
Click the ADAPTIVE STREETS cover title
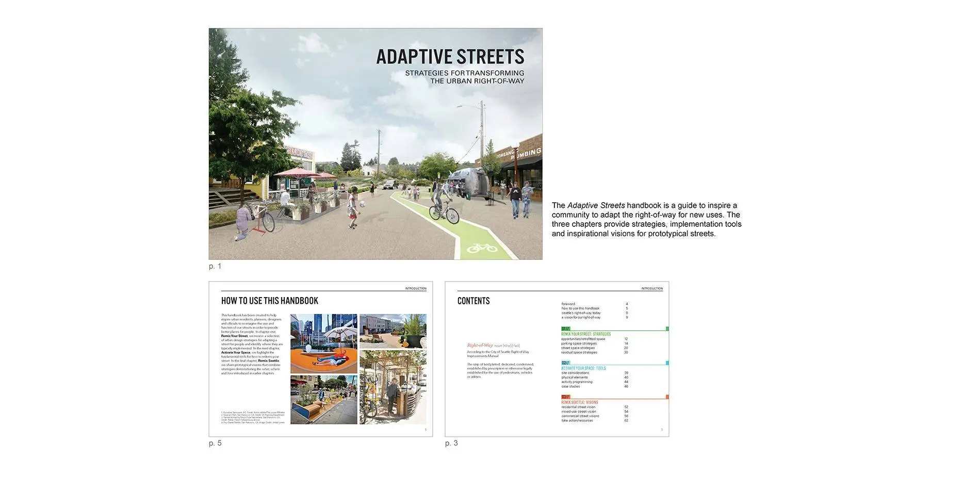tap(450, 57)
